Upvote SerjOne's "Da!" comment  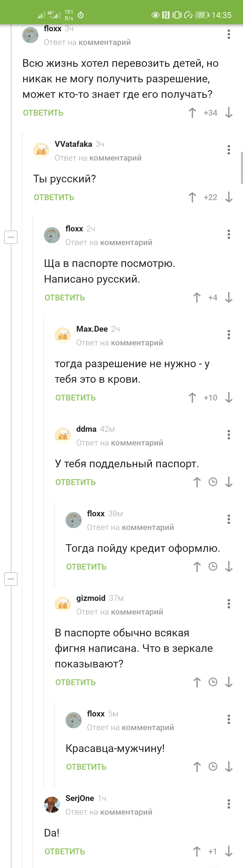[197, 852]
